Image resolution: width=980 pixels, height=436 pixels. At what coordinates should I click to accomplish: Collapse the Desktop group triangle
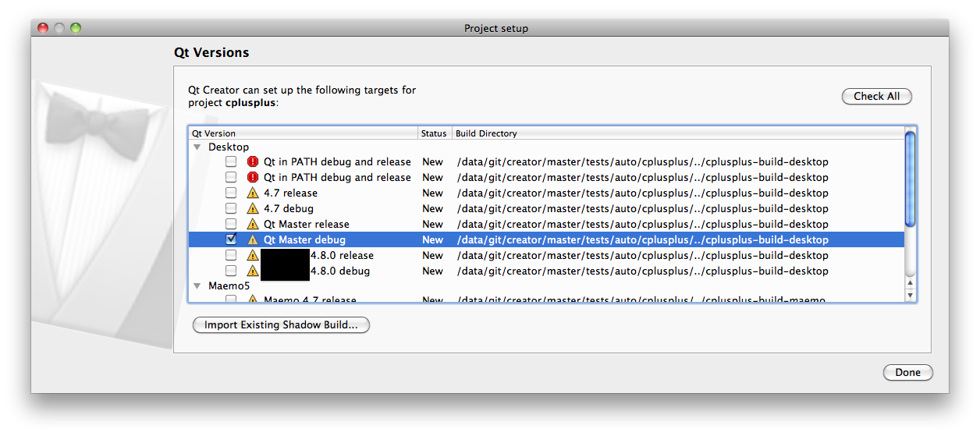click(x=197, y=147)
